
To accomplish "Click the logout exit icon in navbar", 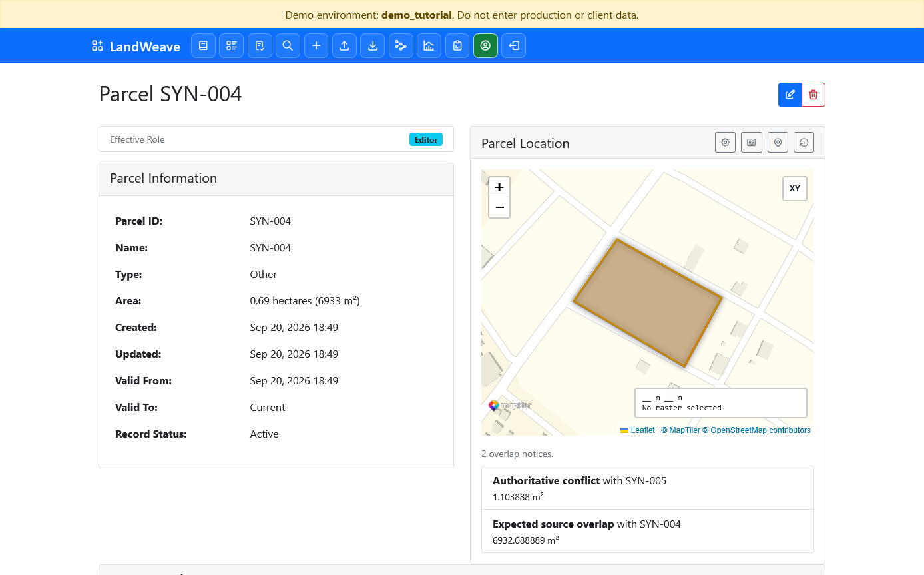I will pos(514,45).
